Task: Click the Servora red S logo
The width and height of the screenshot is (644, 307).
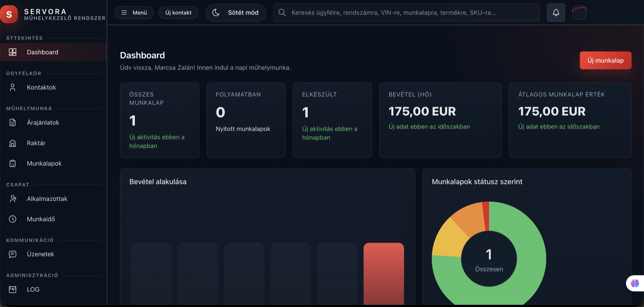Action: tap(9, 14)
